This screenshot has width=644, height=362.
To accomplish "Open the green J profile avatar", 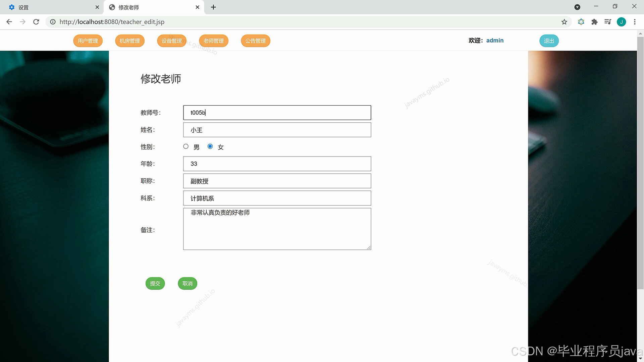I will tap(621, 22).
